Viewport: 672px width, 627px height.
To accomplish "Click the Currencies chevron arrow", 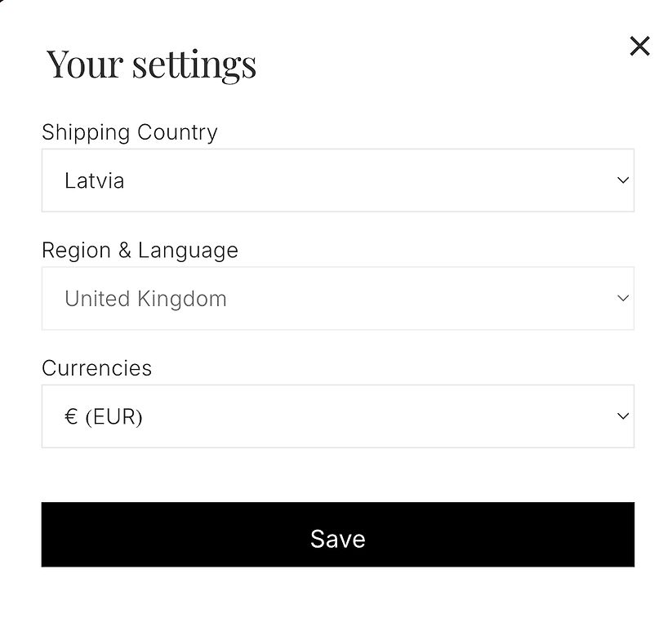I will click(x=623, y=416).
